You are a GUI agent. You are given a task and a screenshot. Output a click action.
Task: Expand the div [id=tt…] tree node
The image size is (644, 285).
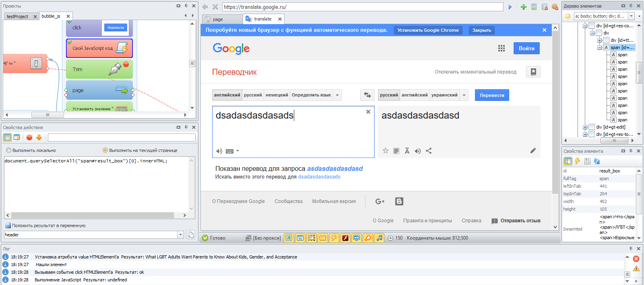pyautogui.click(x=600, y=40)
